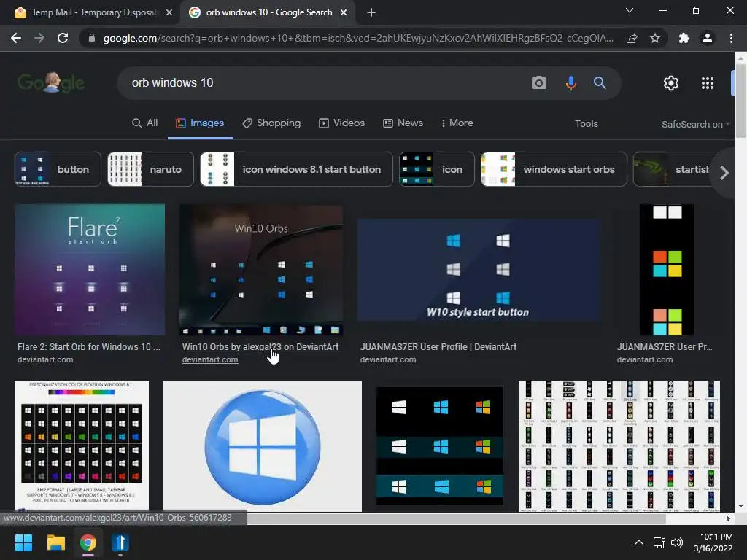This screenshot has height=560, width=747.
Task: Click the Chrome taskbar icon
Action: (x=88, y=542)
